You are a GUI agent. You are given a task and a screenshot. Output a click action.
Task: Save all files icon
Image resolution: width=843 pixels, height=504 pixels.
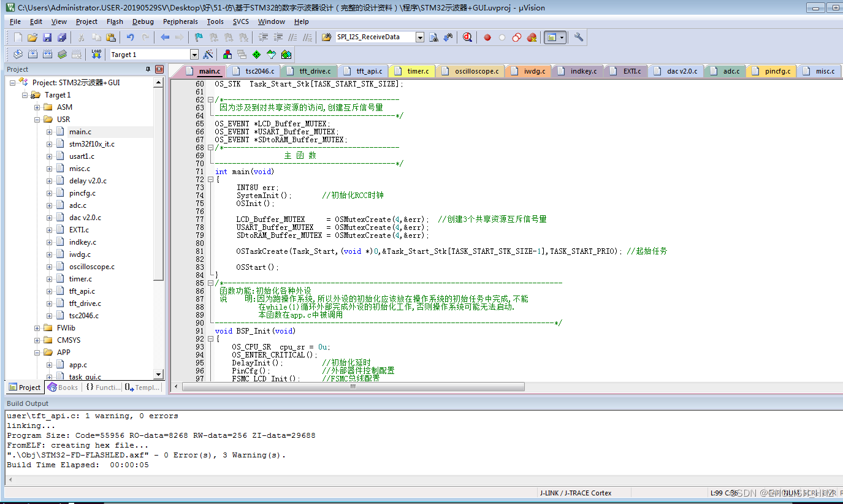pos(62,37)
